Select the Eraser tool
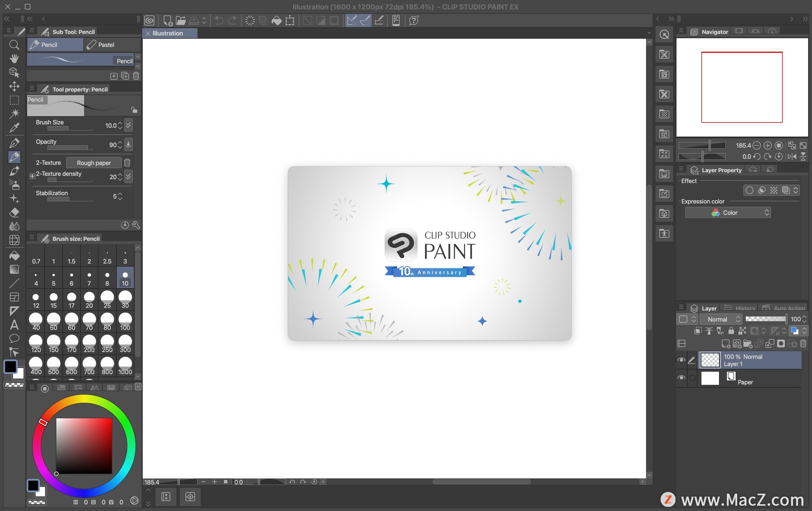This screenshot has width=812, height=511. click(x=14, y=212)
